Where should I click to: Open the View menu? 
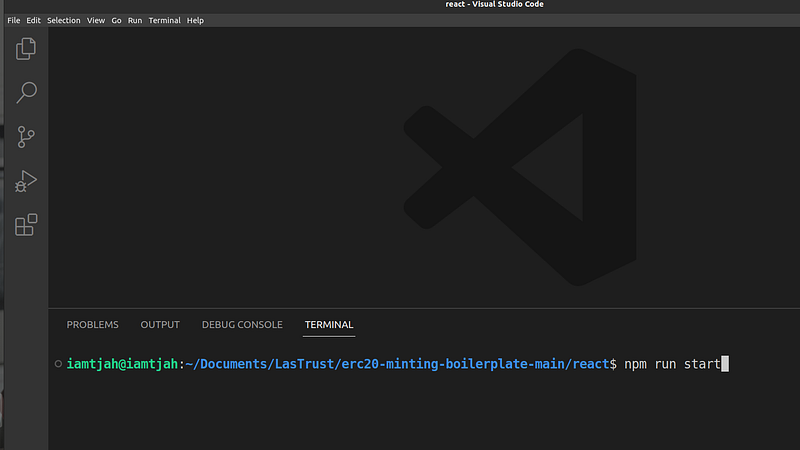pos(96,20)
